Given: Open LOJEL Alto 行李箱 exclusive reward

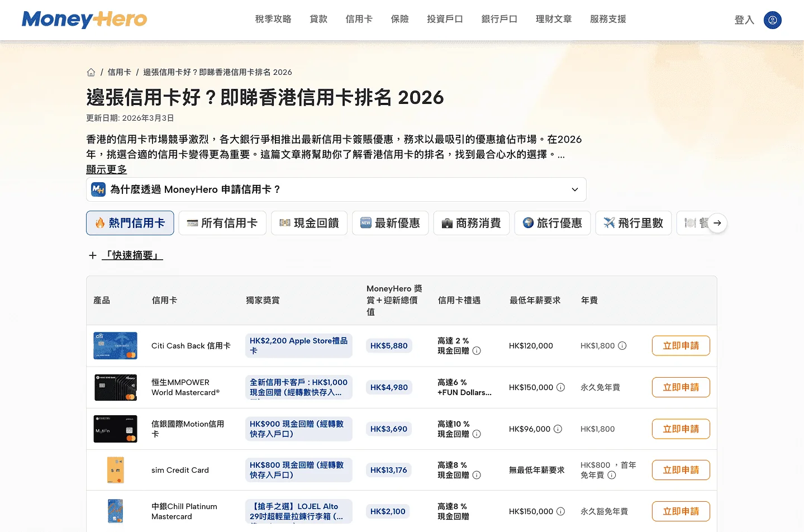Looking at the screenshot, I should 299,511.
